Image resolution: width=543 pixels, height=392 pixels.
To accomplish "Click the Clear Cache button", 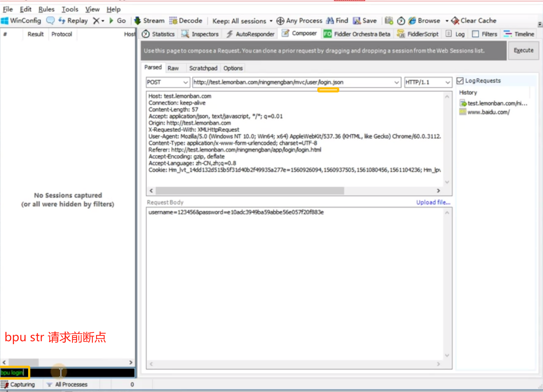I will tap(474, 21).
